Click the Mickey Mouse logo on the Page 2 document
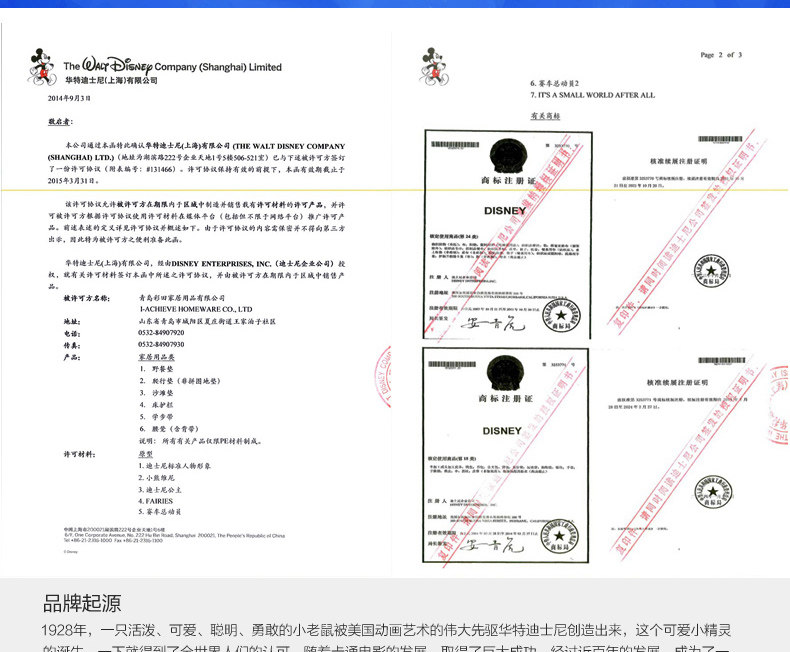 tap(434, 67)
